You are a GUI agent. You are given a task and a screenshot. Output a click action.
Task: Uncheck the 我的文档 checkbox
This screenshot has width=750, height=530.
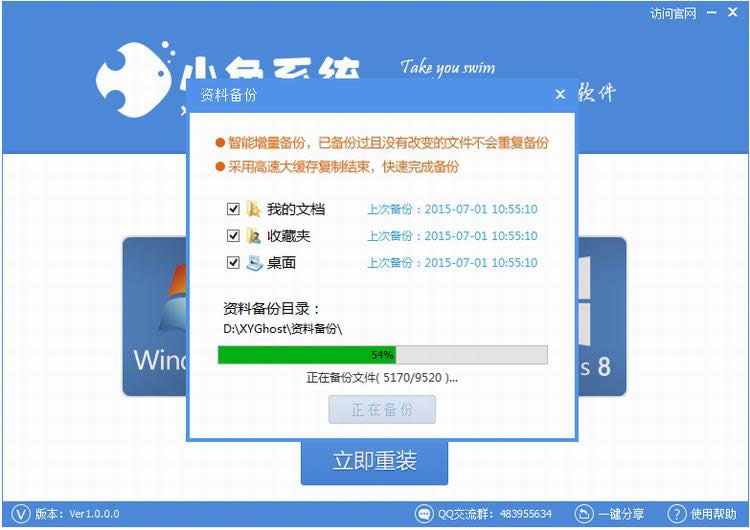tap(233, 209)
